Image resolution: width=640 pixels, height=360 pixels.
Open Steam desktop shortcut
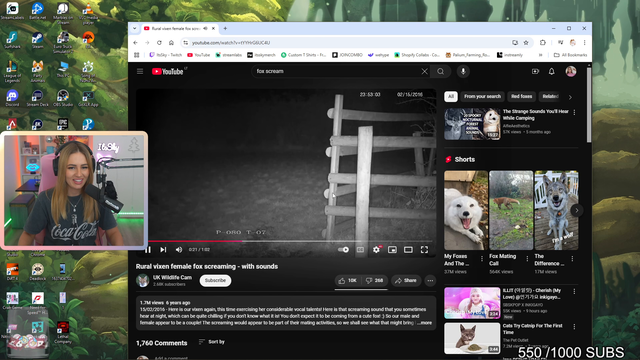point(37,40)
